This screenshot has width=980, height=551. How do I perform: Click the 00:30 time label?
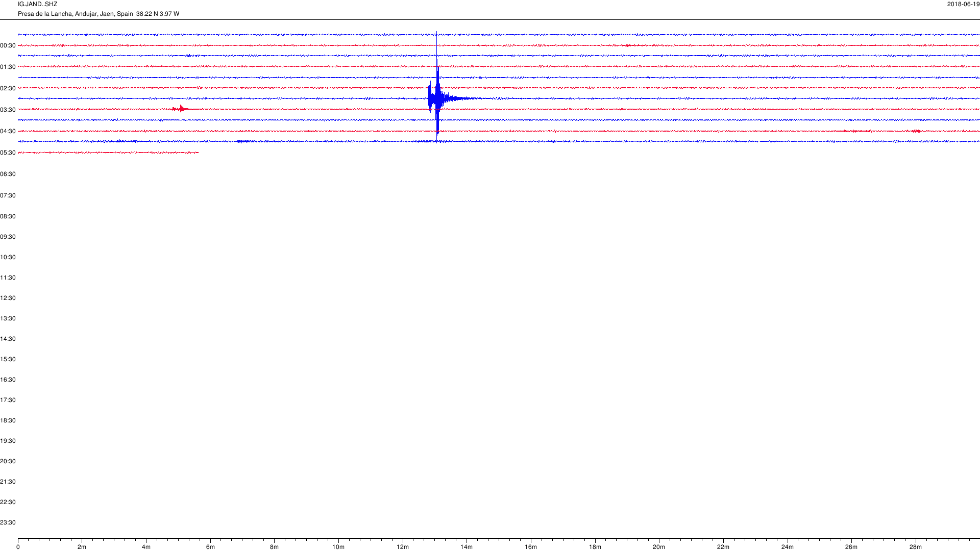point(8,45)
